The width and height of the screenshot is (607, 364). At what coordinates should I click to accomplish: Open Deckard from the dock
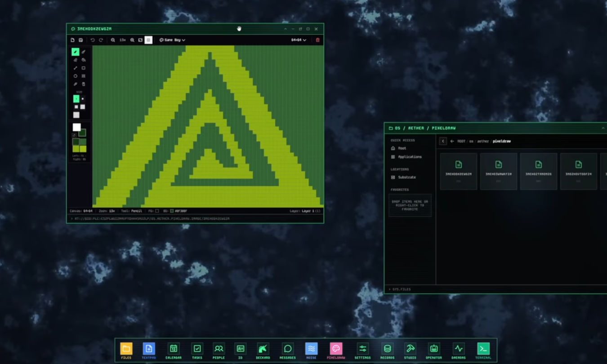pyautogui.click(x=263, y=351)
